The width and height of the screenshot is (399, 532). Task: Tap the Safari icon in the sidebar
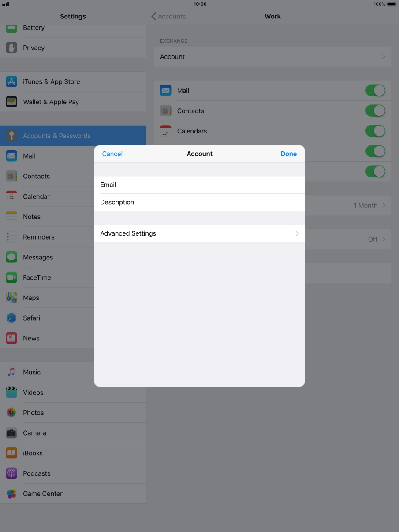pyautogui.click(x=11, y=318)
